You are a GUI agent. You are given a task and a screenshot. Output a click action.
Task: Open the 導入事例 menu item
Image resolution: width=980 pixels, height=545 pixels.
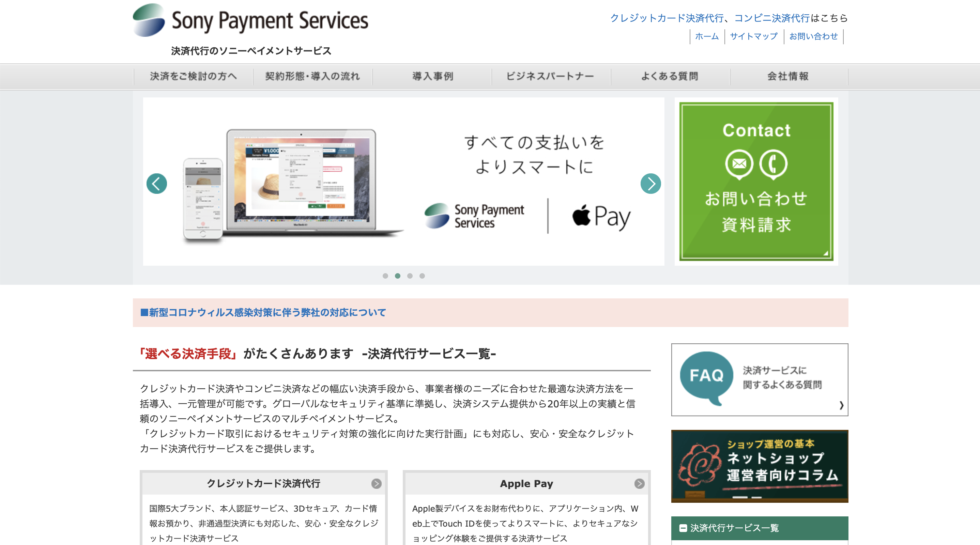click(432, 76)
